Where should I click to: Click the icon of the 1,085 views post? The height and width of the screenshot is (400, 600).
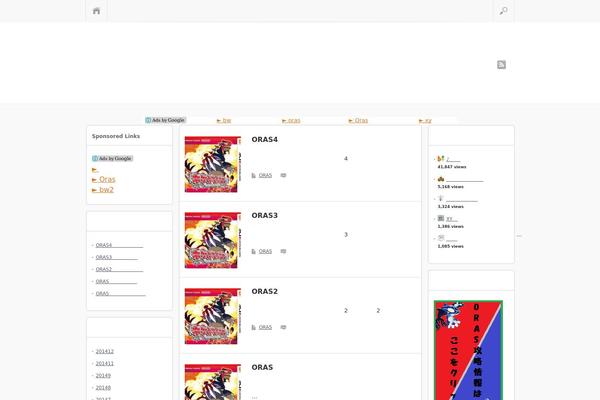point(441,238)
